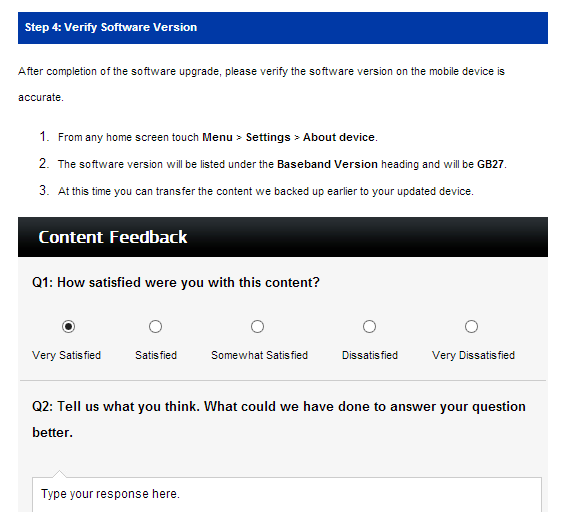Click the 'Type your response here' text box
The height and width of the screenshot is (512, 567).
[x=287, y=494]
